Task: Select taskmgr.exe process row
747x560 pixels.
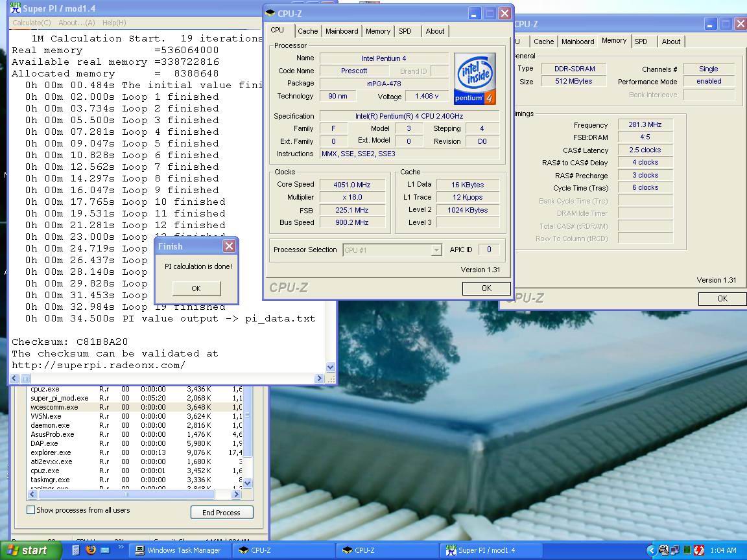Action: pyautogui.click(x=136, y=480)
